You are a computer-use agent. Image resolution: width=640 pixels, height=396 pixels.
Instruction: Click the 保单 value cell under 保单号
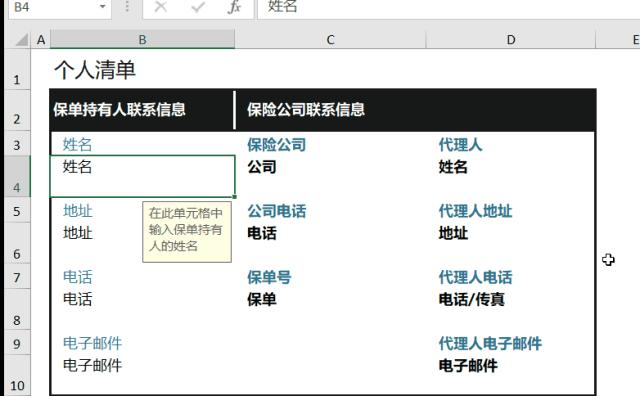(330, 309)
